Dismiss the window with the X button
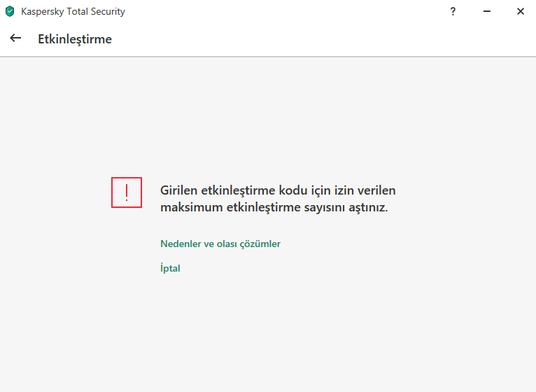Image resolution: width=536 pixels, height=392 pixels. (521, 12)
